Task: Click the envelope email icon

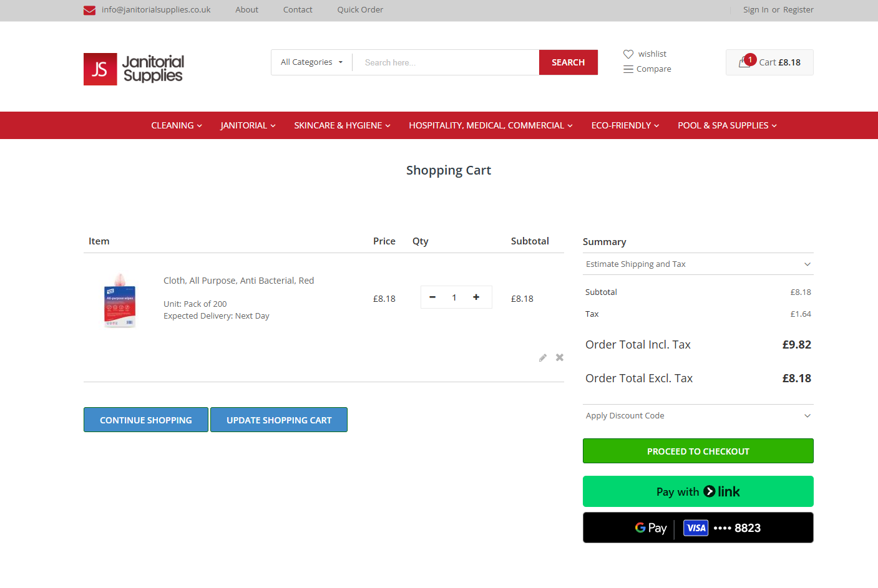Action: (89, 10)
